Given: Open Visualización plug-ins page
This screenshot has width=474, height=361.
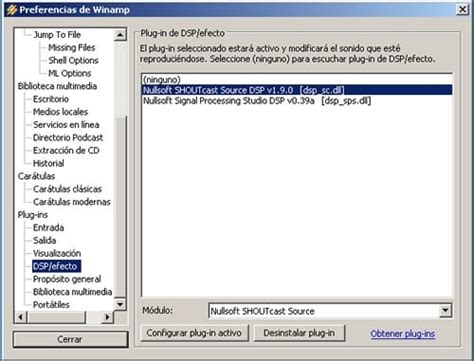Looking at the screenshot, I should pyautogui.click(x=57, y=253).
